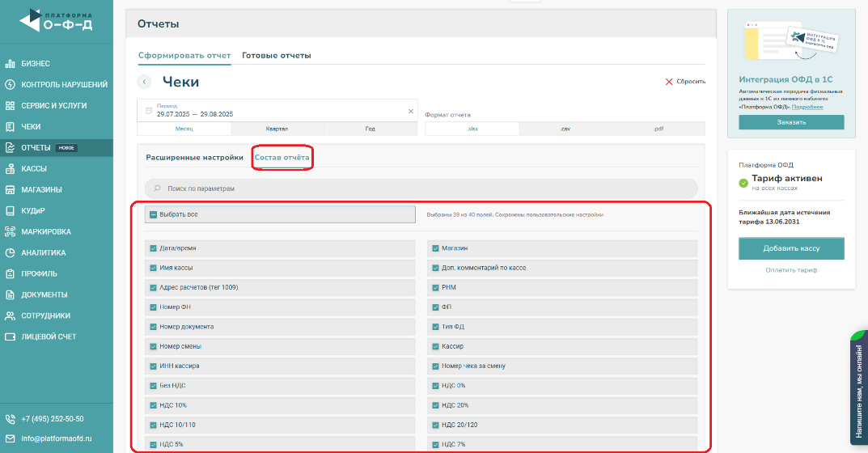Click the Бизнес sidebar icon
This screenshot has width=868, height=453.
[x=11, y=63]
